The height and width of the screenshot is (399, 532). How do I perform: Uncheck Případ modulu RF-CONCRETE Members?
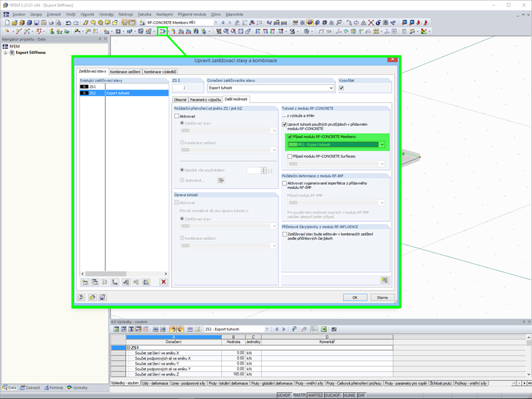[x=290, y=136]
